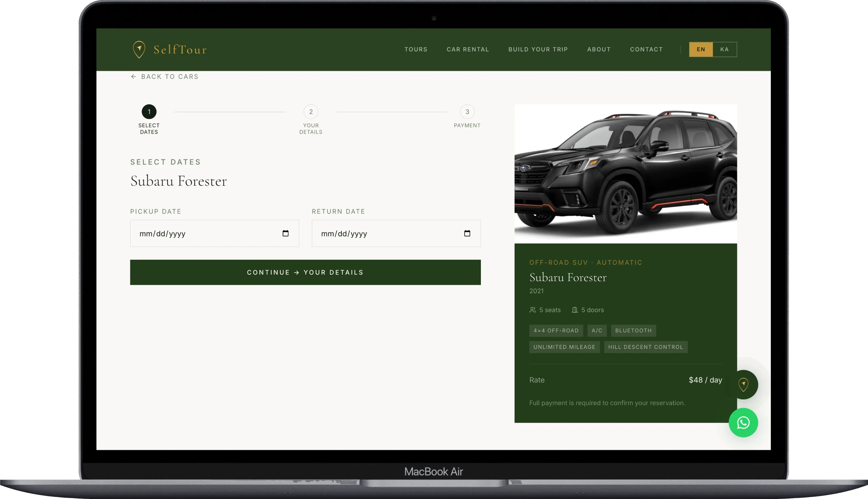Switch language to EN

coord(701,49)
